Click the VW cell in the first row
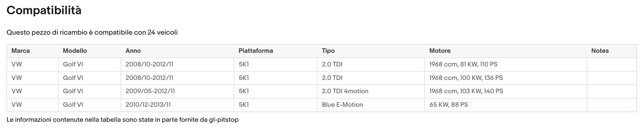The width and height of the screenshot is (644, 131). point(32,64)
